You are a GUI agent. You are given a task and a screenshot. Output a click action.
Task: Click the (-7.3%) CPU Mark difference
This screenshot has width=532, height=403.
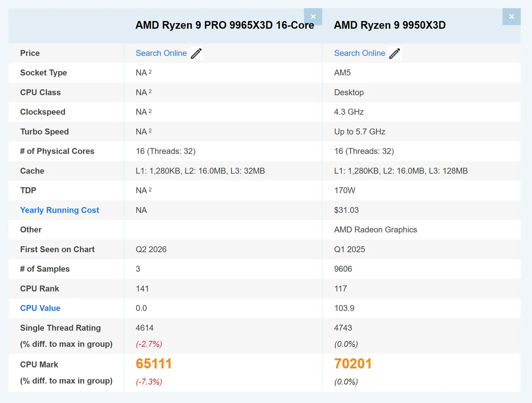click(x=149, y=382)
